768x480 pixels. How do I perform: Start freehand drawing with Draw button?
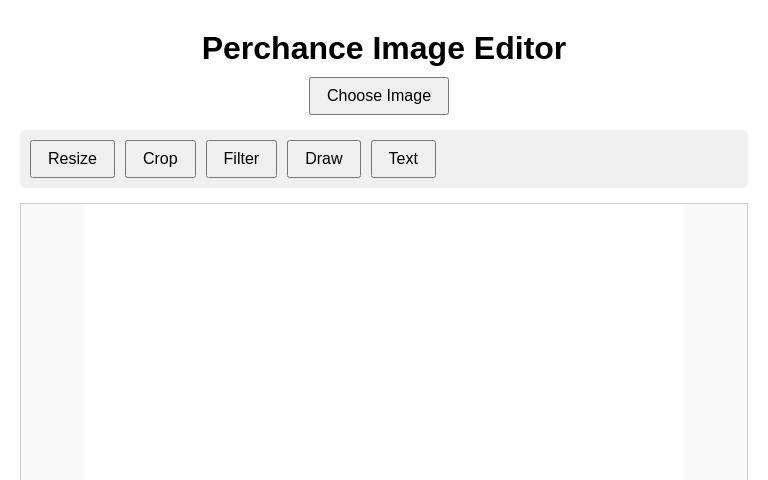(323, 159)
